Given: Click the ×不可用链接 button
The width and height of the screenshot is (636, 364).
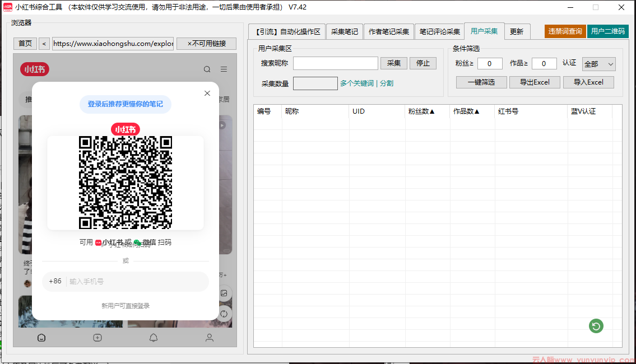Looking at the screenshot, I should (x=206, y=43).
